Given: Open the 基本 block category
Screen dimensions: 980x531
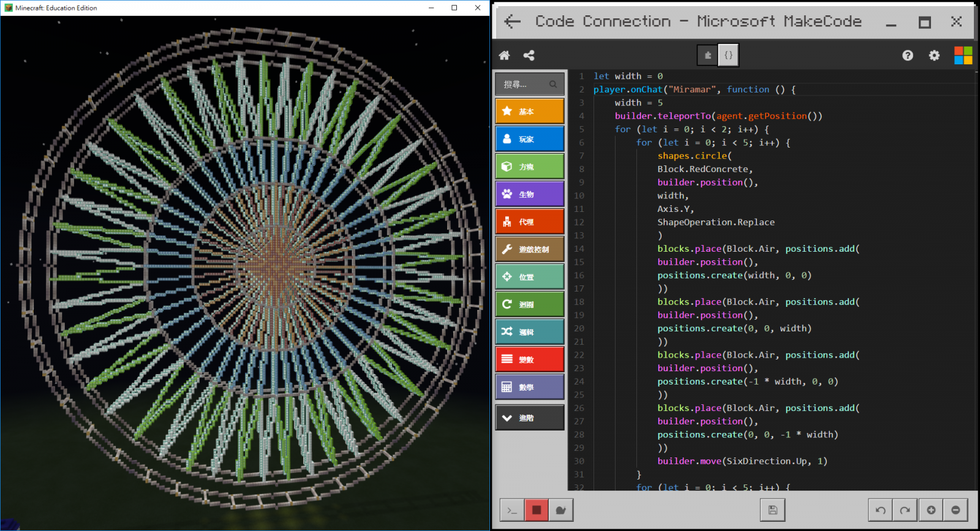Looking at the screenshot, I should click(529, 111).
